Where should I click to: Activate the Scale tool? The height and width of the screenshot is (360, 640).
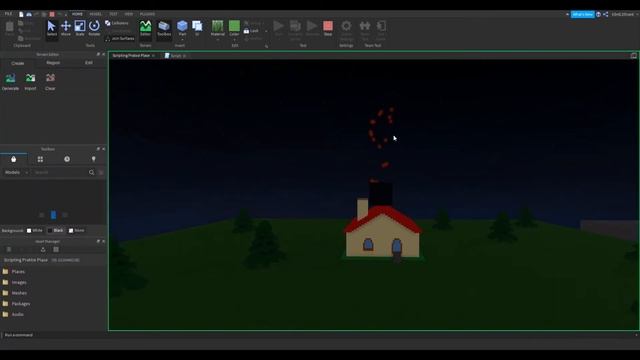coord(80,28)
